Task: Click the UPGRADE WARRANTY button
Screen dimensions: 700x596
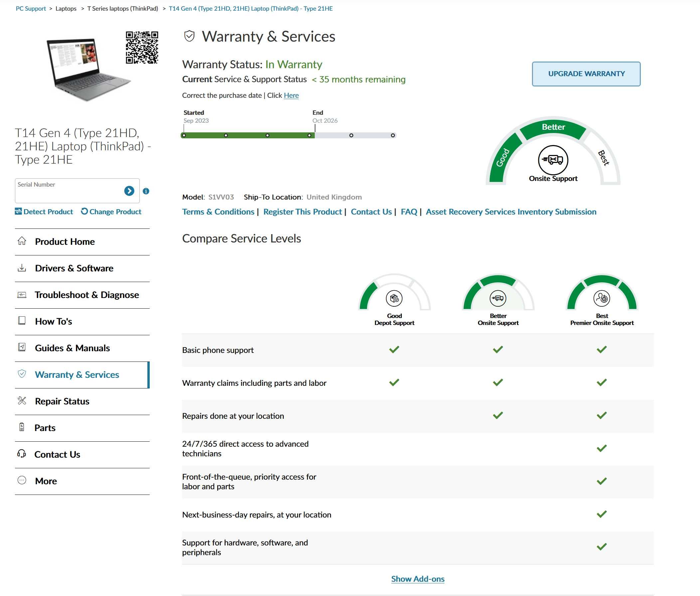Action: coord(586,74)
